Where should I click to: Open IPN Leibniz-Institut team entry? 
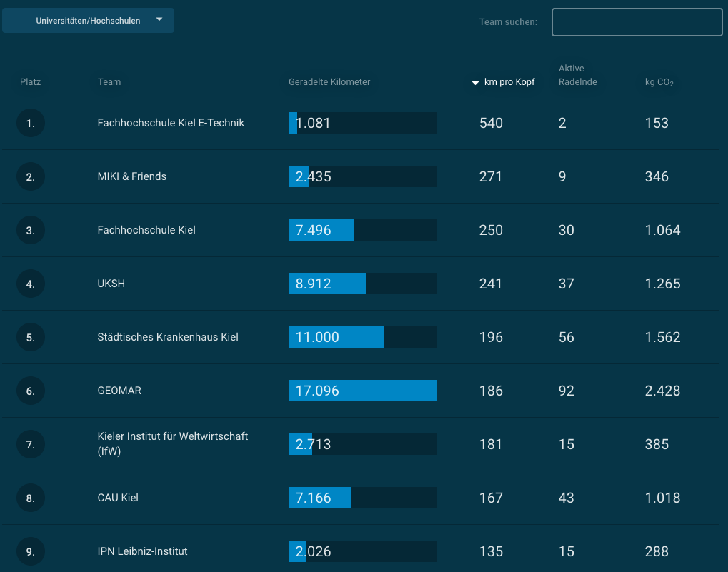[x=142, y=551]
